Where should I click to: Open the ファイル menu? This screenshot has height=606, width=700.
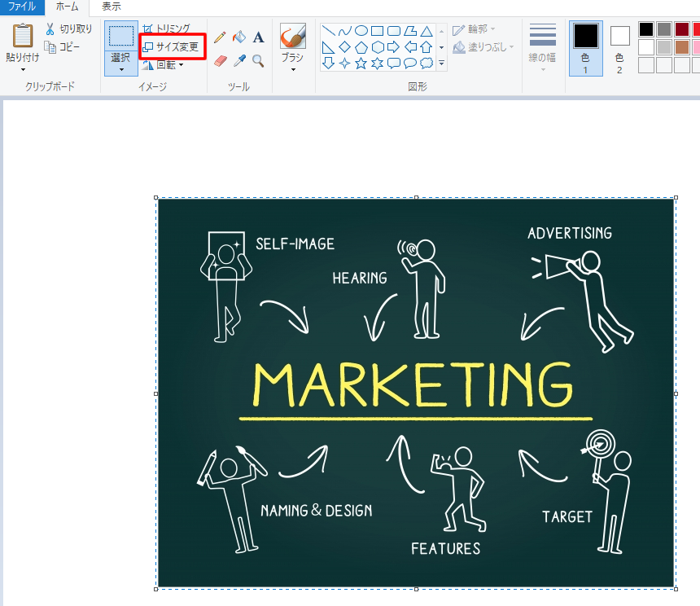(21, 7)
